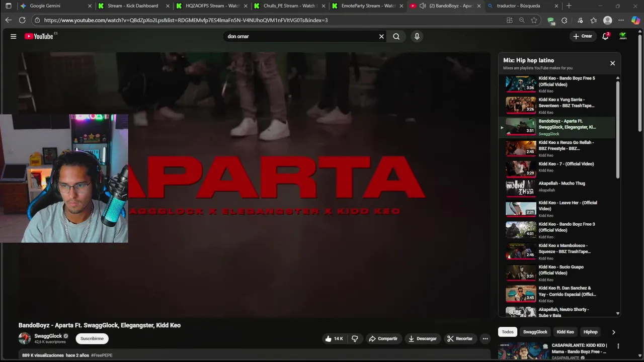The width and height of the screenshot is (644, 362).
Task: Click the YouTube search magnifier button
Action: 396,36
